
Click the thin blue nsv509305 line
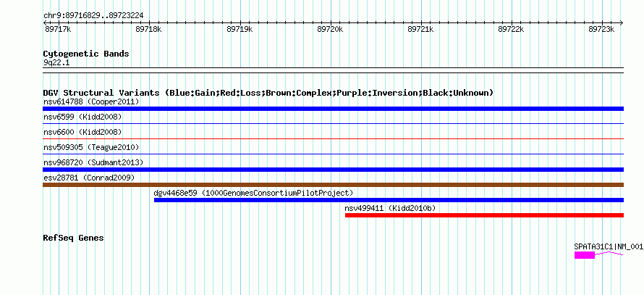333,154
